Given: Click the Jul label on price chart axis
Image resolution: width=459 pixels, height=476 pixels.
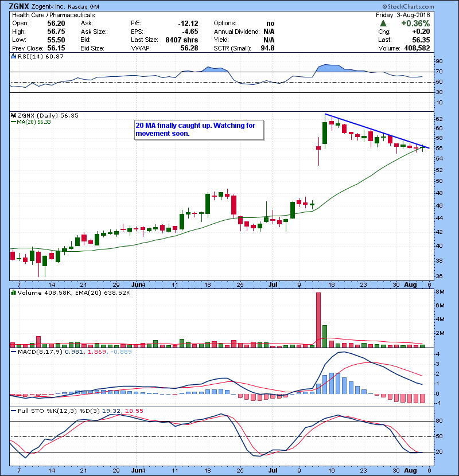Looking at the screenshot, I should [x=273, y=285].
